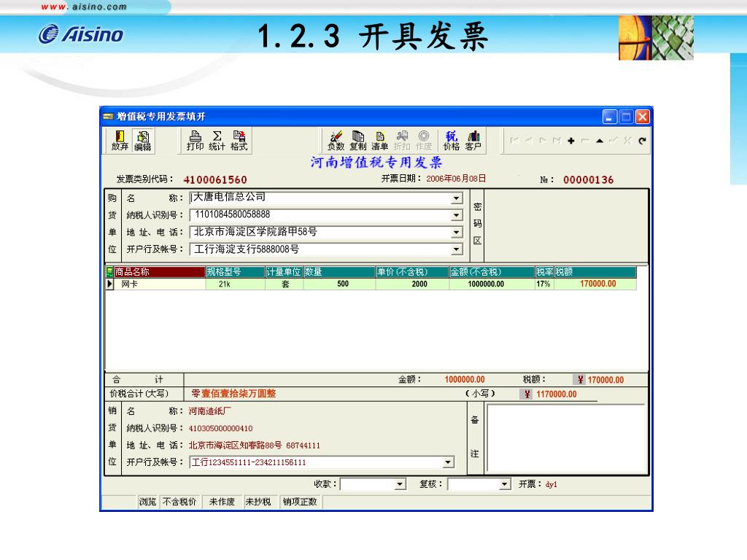Screen dimensions: 747x560
Task: Go to last record navigator icon
Action: pos(557,141)
